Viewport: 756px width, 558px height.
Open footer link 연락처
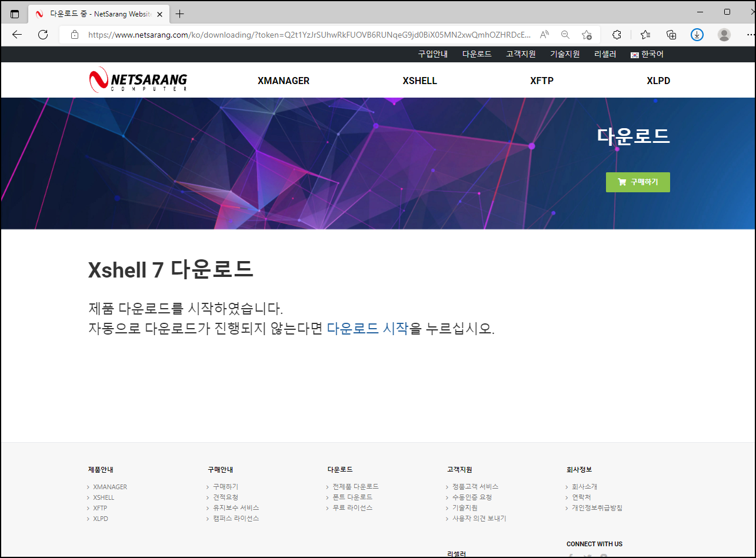[x=581, y=497]
